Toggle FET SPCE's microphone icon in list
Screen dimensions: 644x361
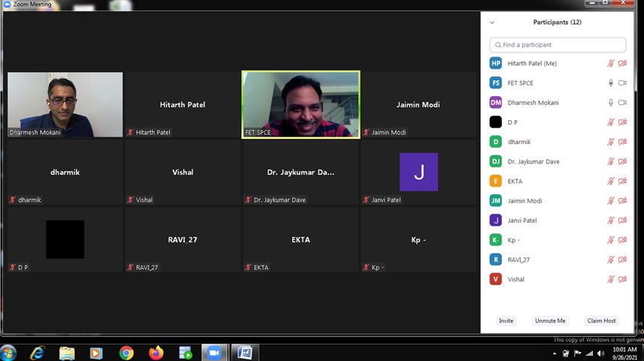point(611,83)
